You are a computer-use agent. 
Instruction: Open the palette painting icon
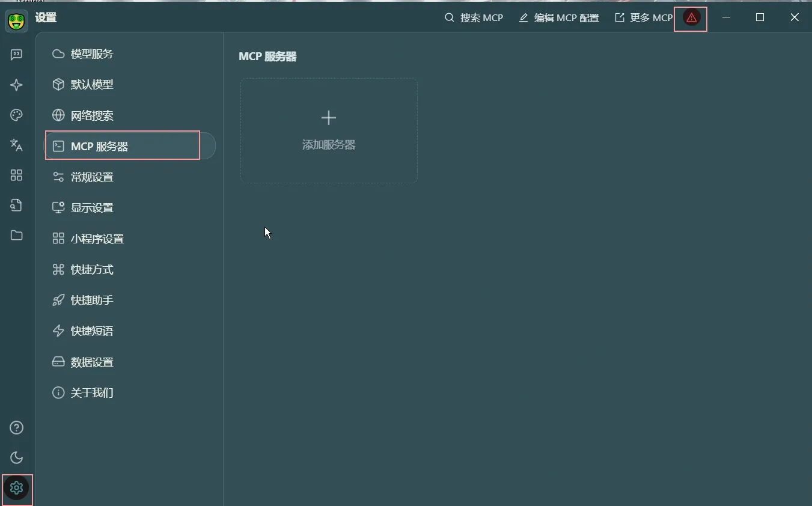(16, 115)
